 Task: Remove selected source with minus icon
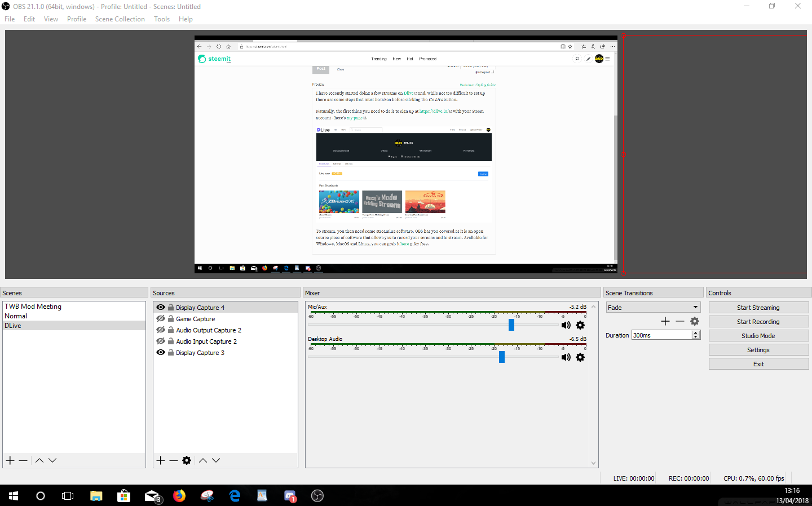click(174, 460)
